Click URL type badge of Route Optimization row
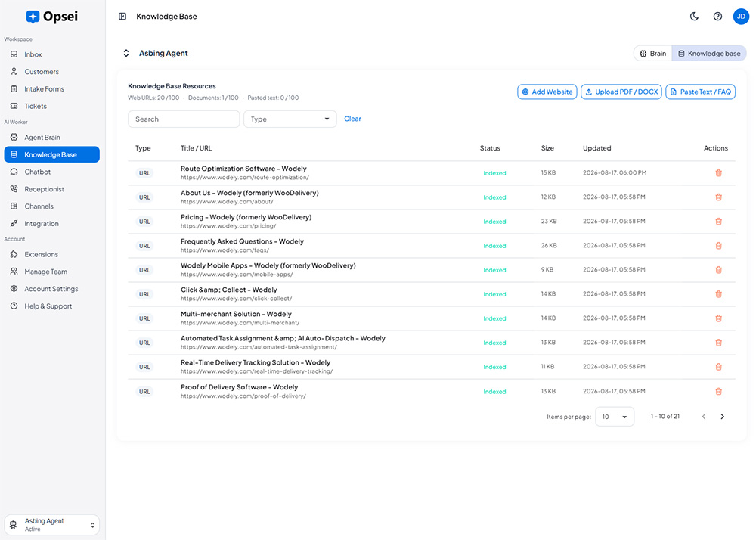The height and width of the screenshot is (540, 756). click(x=144, y=173)
